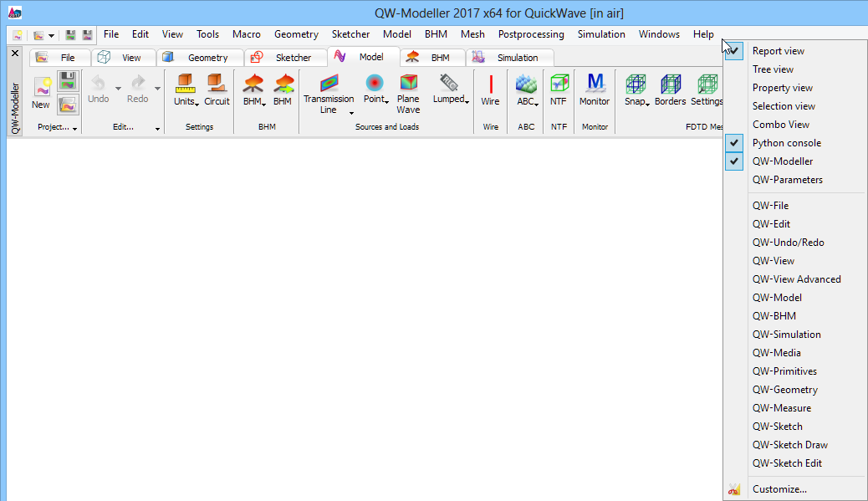Open the Tools menu

coord(207,34)
